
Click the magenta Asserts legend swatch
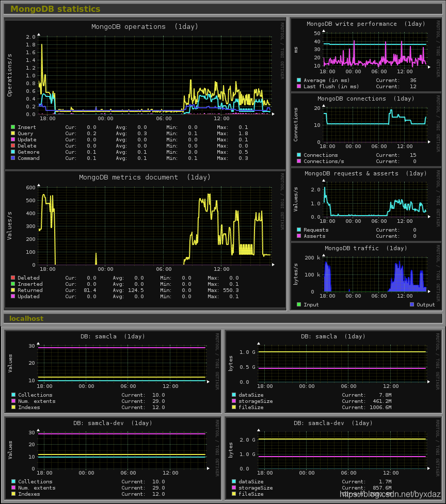(299, 236)
